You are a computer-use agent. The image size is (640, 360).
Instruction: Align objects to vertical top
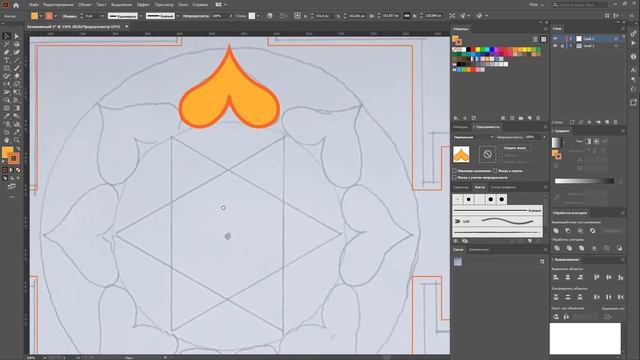[597, 277]
